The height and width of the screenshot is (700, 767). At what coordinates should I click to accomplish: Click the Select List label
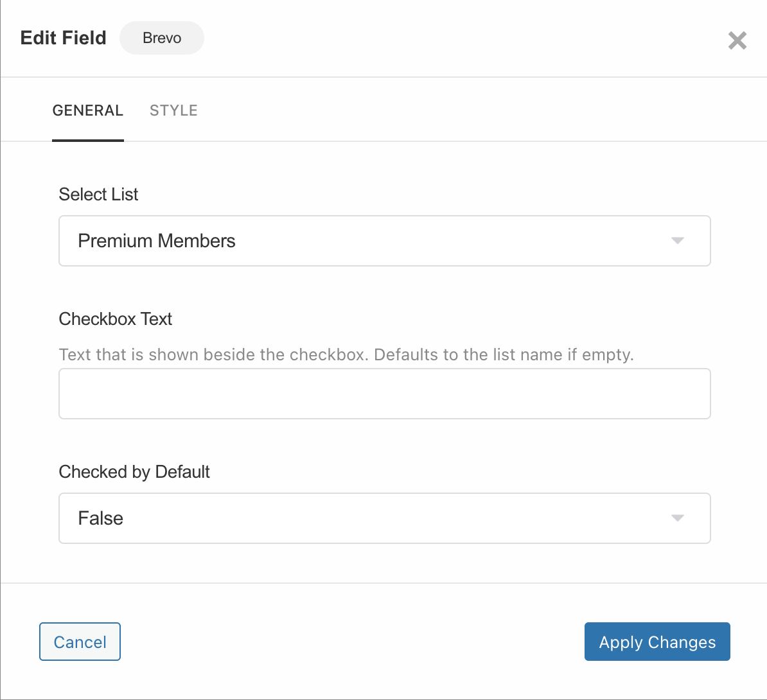coord(98,195)
